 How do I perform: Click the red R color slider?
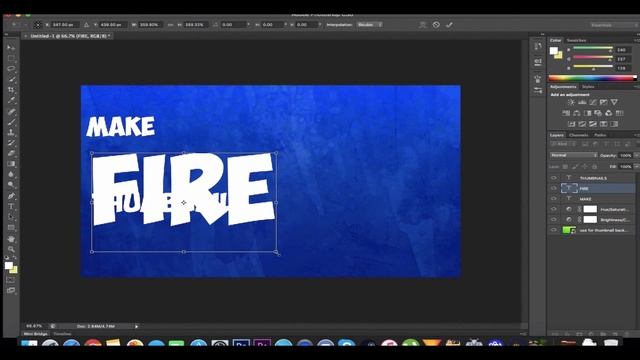[593, 49]
